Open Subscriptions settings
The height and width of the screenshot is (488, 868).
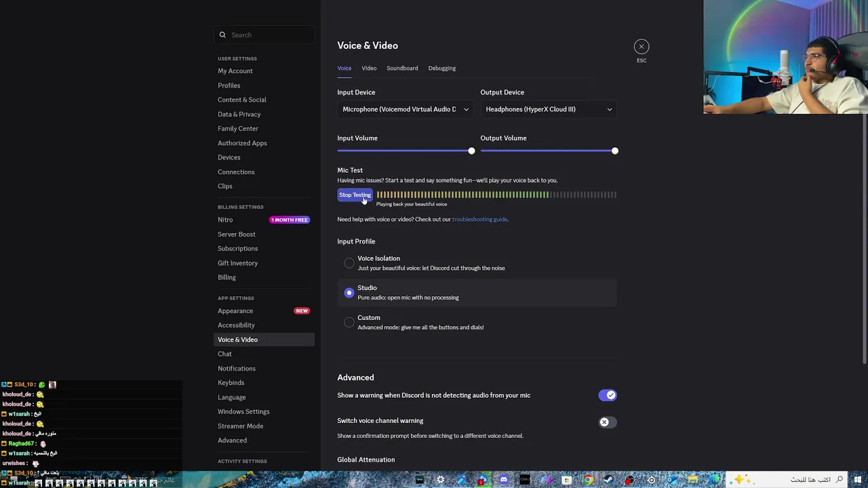click(238, 249)
